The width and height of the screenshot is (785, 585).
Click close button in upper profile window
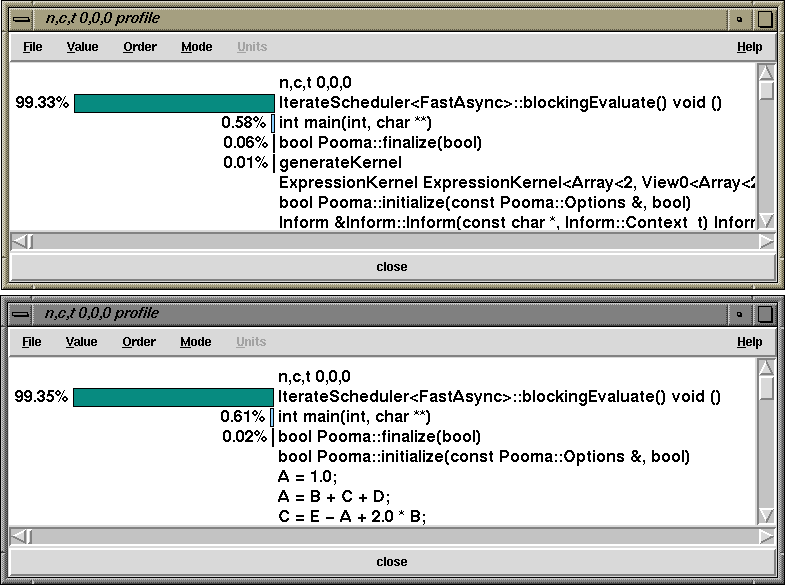(392, 267)
